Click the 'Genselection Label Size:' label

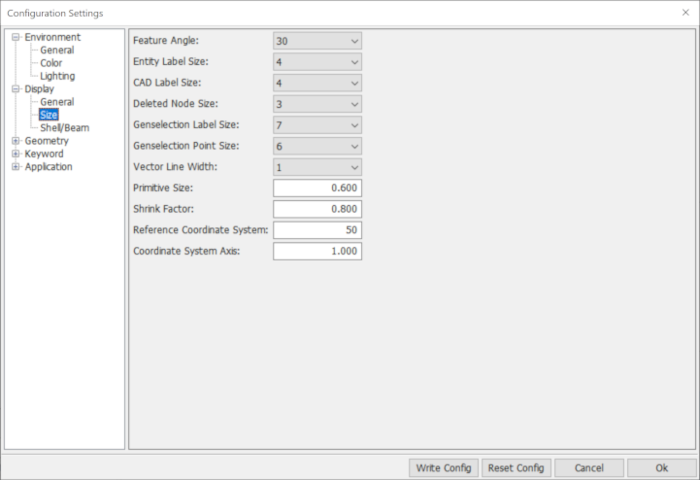tap(186, 124)
